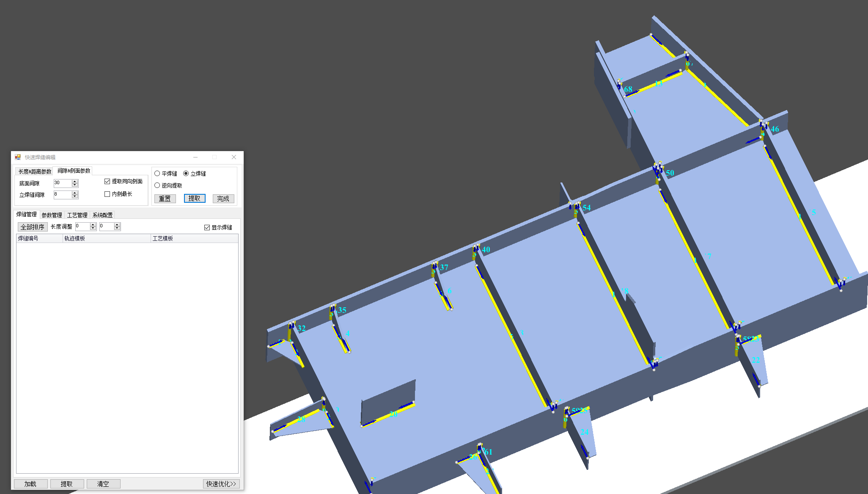Select weld seam marker labeled 40

[x=486, y=250]
